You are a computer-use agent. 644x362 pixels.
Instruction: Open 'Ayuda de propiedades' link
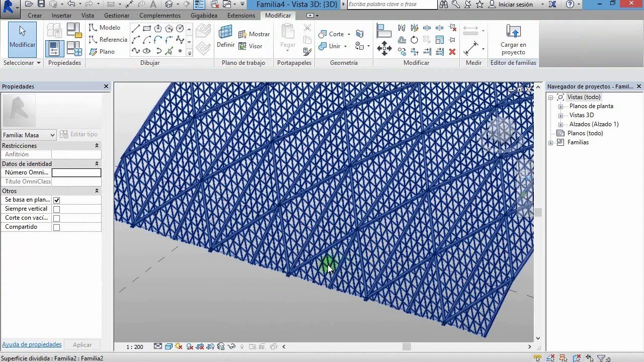click(x=32, y=345)
